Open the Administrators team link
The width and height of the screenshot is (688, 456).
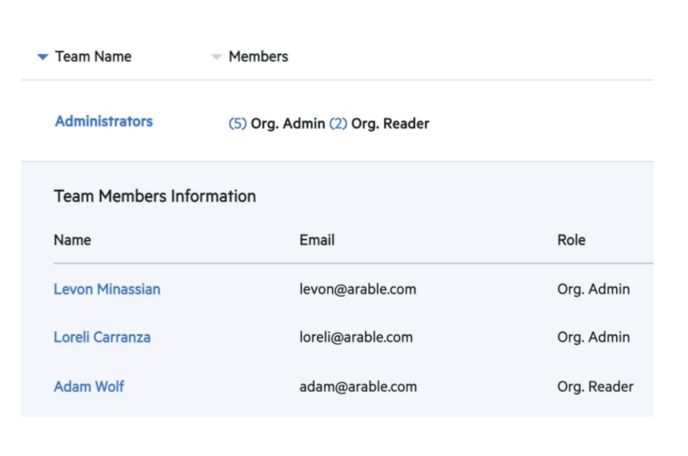pos(104,121)
